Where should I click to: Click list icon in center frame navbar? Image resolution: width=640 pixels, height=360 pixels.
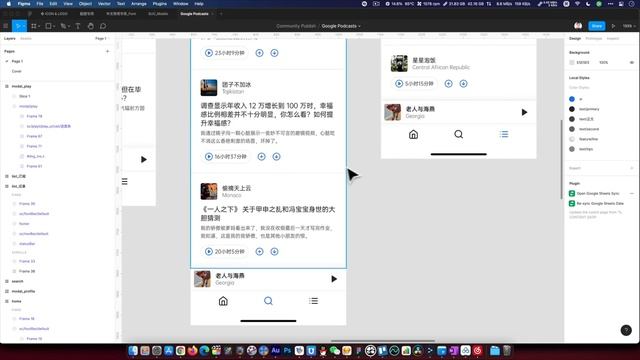pyautogui.click(x=313, y=301)
